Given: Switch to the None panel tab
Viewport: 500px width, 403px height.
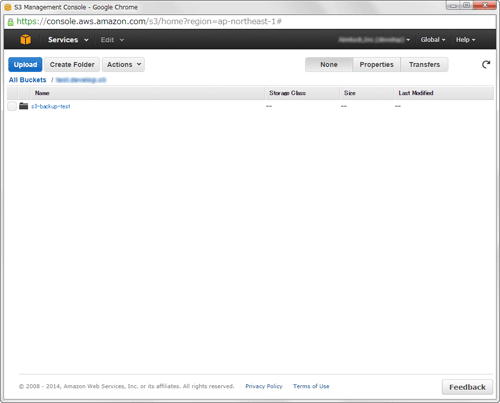Looking at the screenshot, I should tap(329, 65).
